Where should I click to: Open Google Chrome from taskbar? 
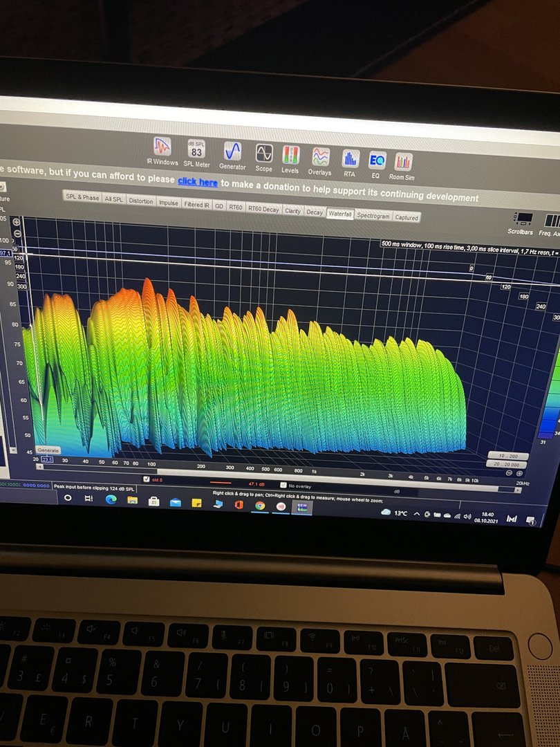(260, 506)
